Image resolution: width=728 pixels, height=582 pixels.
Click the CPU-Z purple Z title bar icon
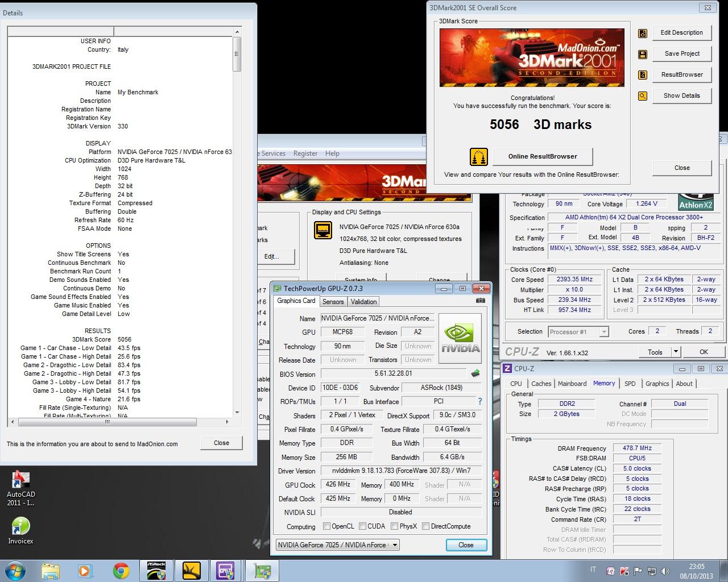click(507, 368)
